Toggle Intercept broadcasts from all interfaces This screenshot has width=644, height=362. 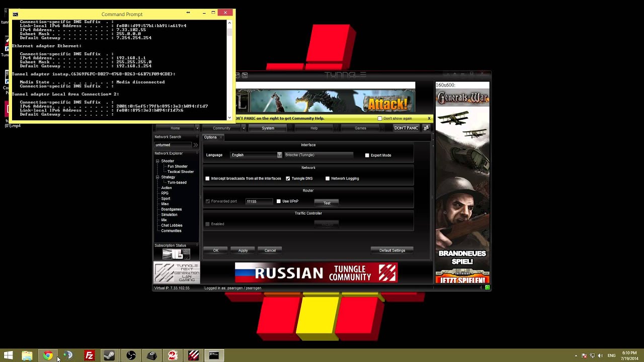coord(207,178)
